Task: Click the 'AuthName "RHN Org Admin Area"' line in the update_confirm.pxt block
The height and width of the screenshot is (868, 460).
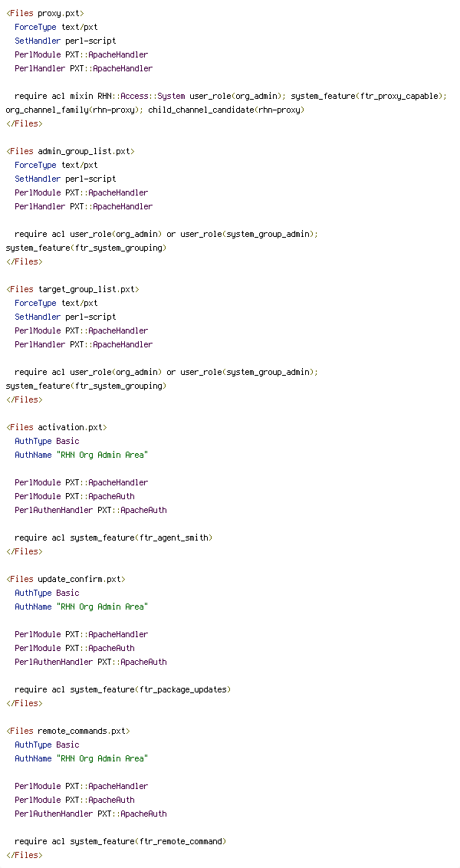Action: point(81,607)
